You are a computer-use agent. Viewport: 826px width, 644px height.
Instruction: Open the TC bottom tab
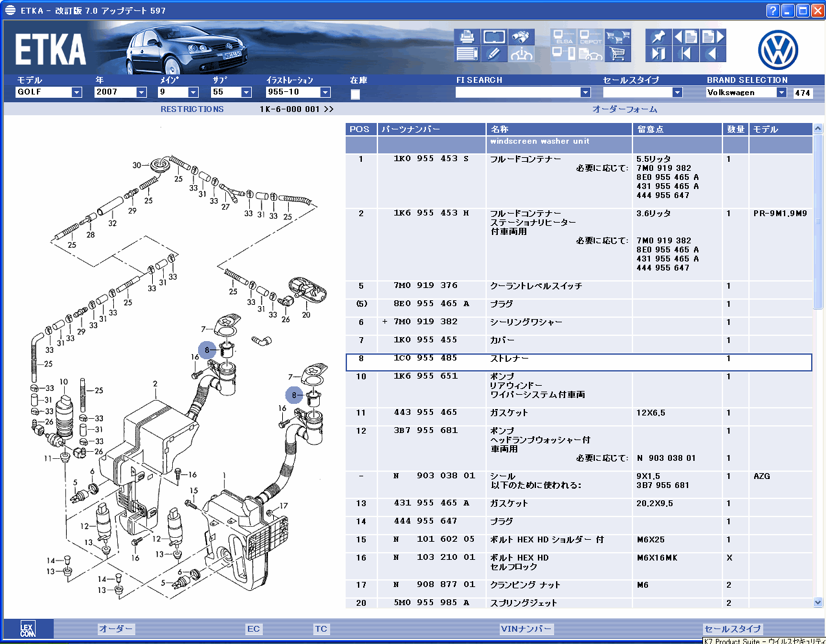321,628
